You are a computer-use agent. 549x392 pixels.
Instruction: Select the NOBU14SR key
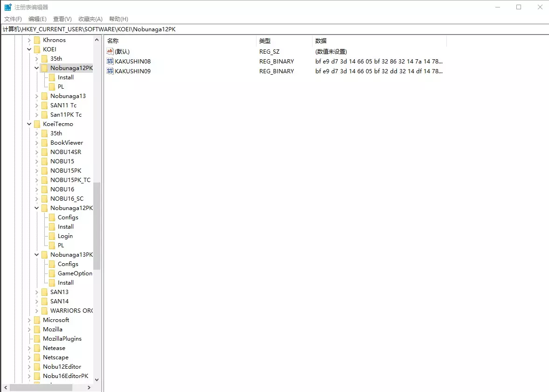66,152
